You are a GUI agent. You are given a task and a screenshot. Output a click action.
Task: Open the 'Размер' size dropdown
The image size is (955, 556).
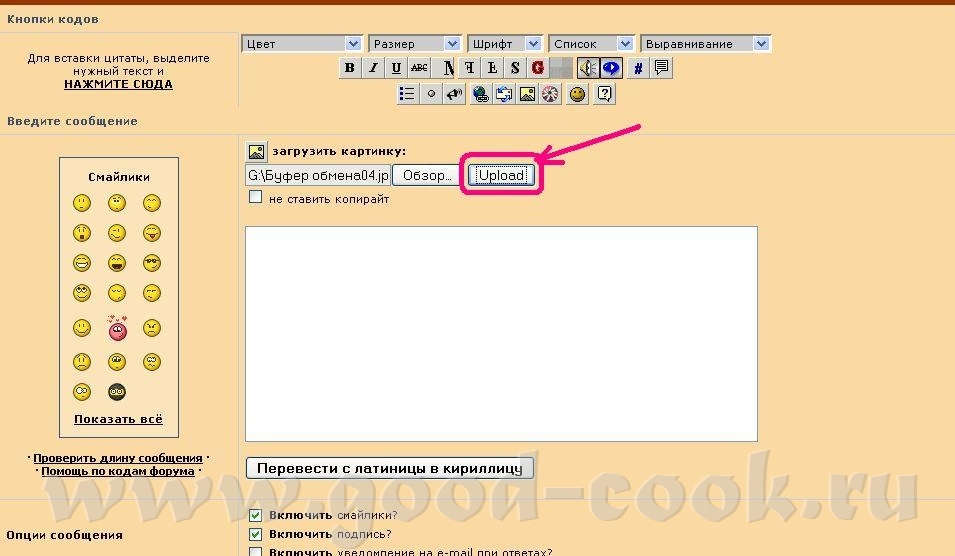pyautogui.click(x=414, y=44)
